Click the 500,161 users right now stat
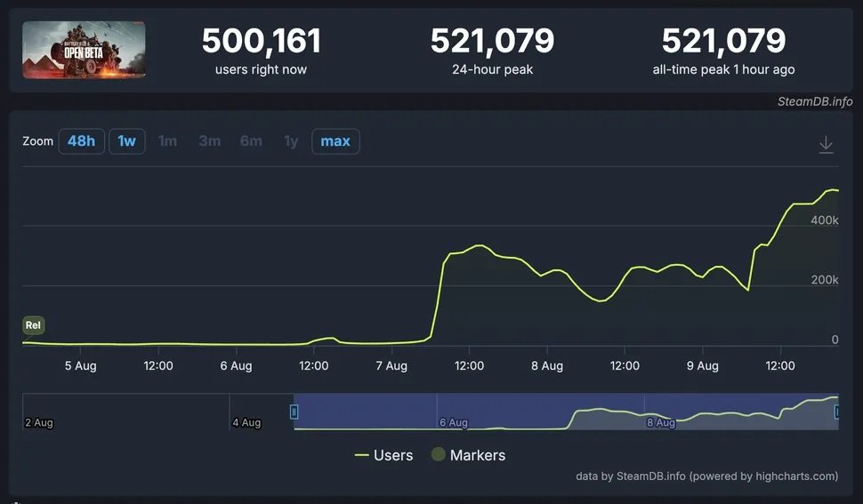Screen dimensions: 863x504 261,41
